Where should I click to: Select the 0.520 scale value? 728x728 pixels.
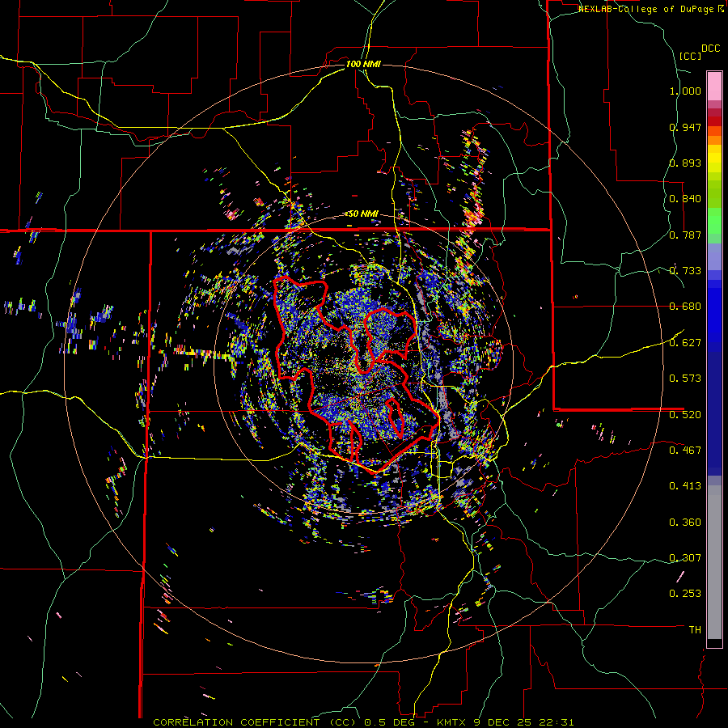[685, 415]
